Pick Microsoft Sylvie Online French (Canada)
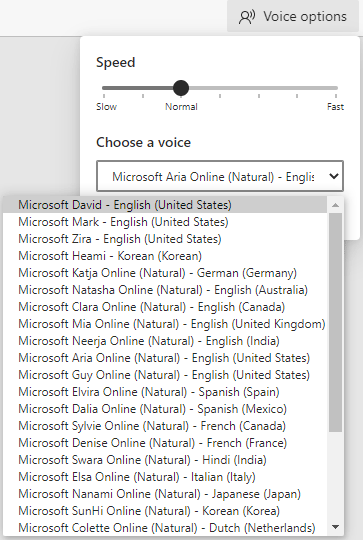The image size is (363, 540). pos(165,426)
